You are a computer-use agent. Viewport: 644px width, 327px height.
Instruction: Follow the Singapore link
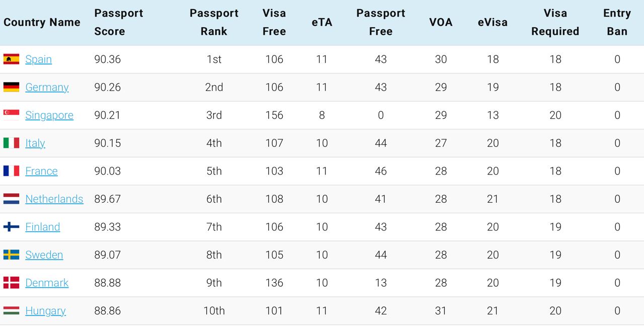pyautogui.click(x=49, y=115)
